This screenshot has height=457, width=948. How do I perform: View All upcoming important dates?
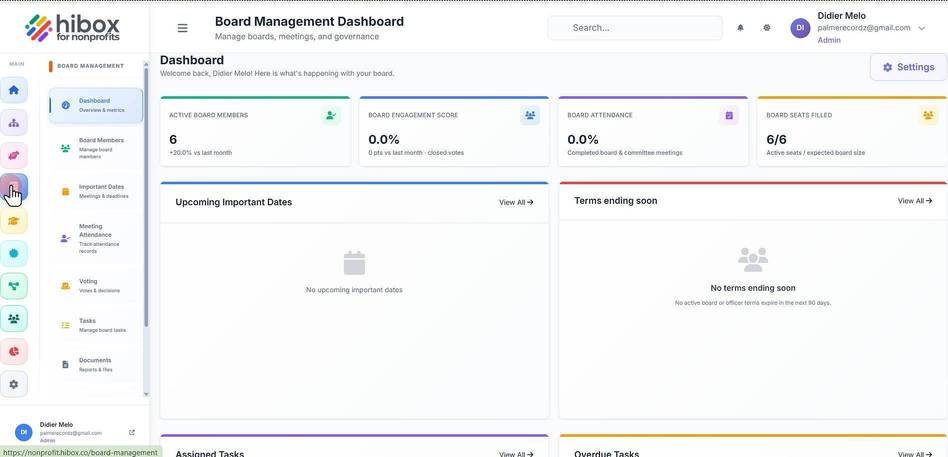pos(516,203)
